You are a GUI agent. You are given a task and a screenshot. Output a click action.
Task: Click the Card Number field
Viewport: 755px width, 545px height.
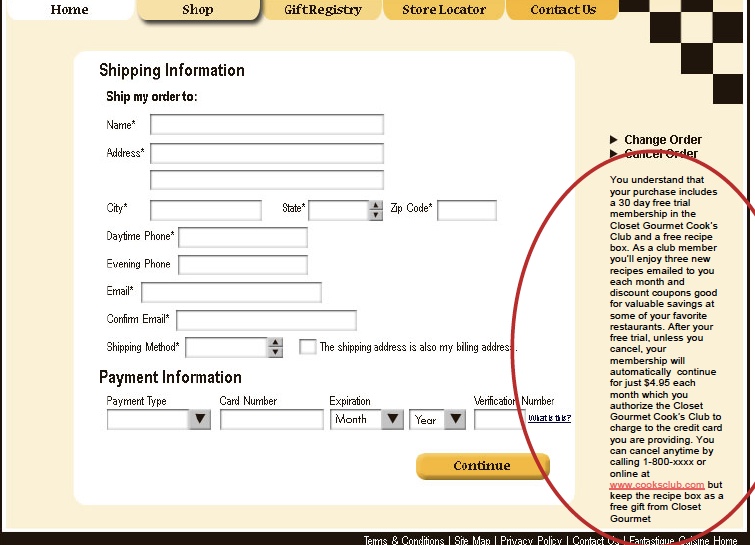click(272, 419)
